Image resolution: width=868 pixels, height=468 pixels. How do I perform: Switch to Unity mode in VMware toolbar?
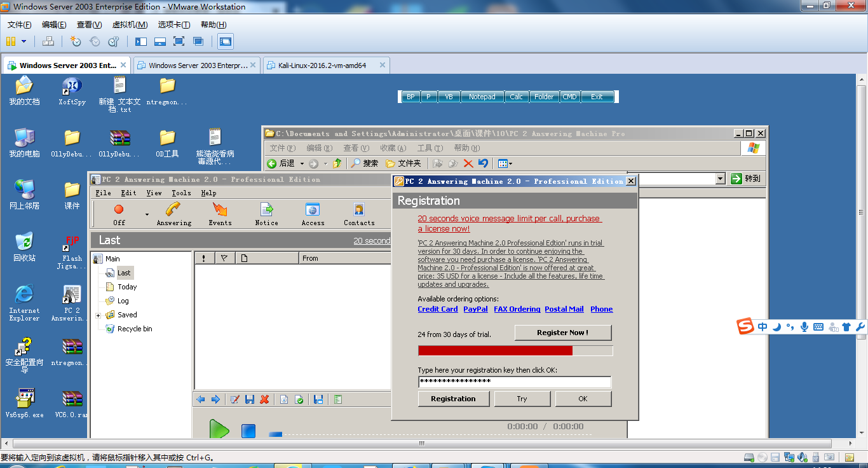[x=198, y=41]
